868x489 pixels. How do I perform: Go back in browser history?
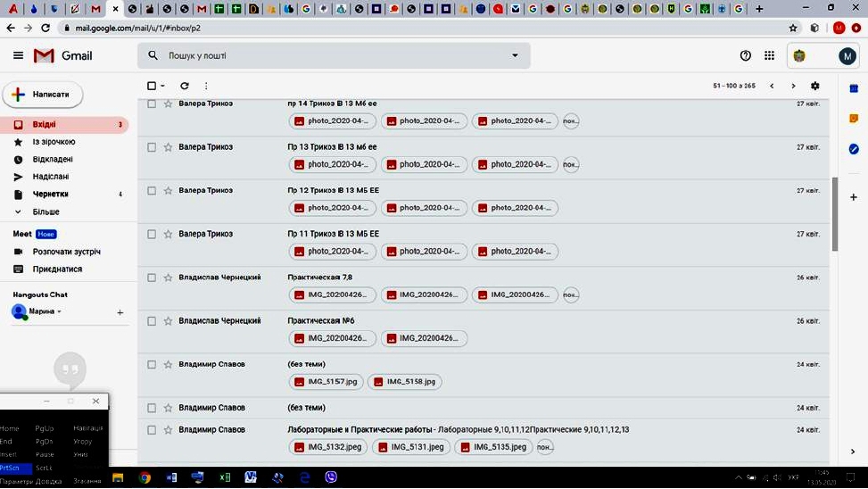[x=11, y=28]
